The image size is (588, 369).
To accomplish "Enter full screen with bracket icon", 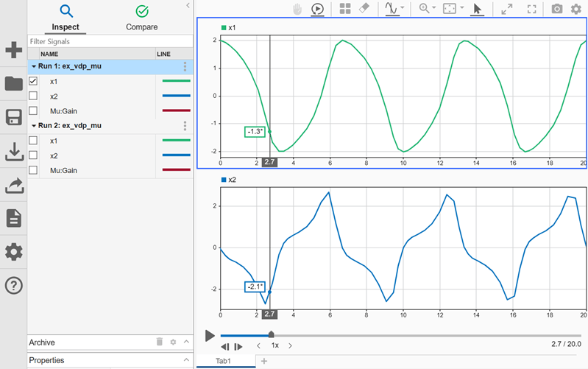I will pos(532,9).
